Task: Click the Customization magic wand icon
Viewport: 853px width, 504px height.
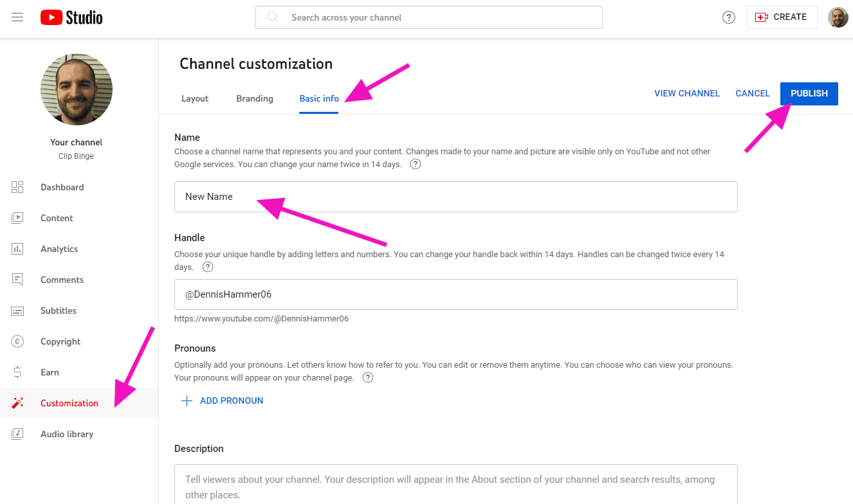Action: tap(17, 403)
